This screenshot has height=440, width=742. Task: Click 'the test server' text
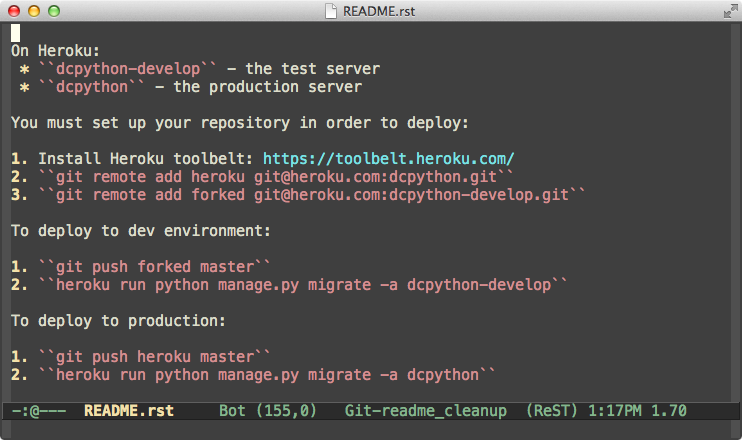coord(312,69)
